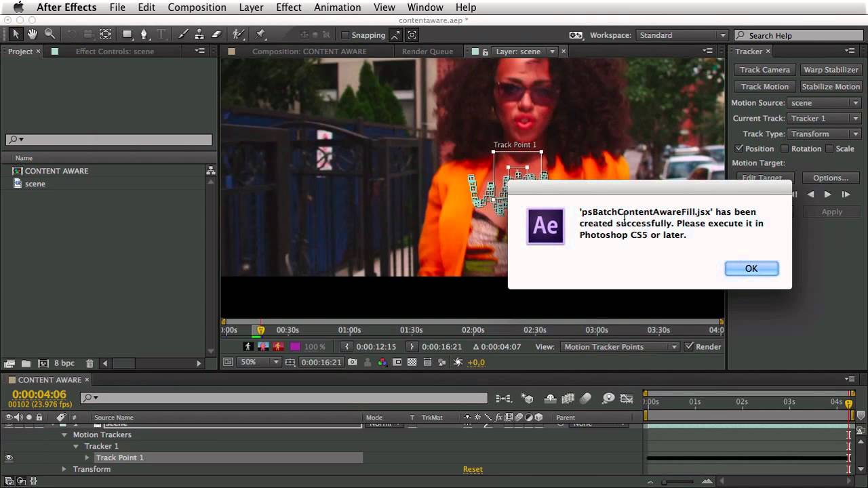Viewport: 868px width, 488px height.
Task: Select the Brush tool
Action: [x=183, y=34]
